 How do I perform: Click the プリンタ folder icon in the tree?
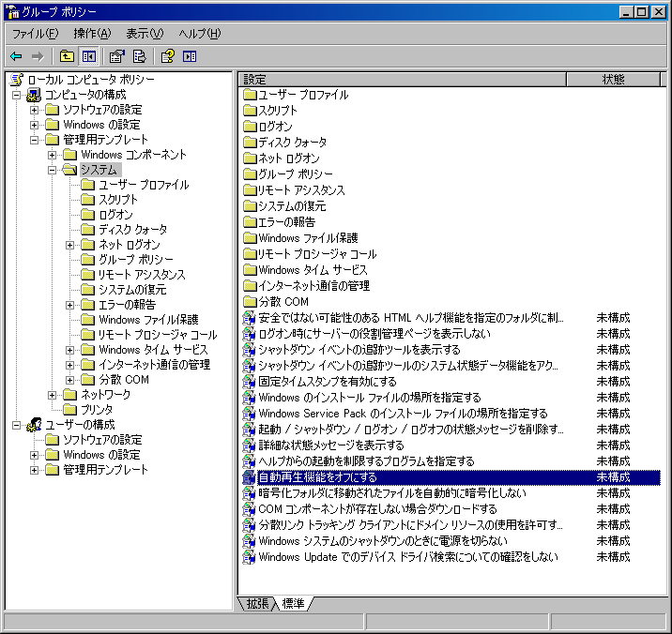point(69,410)
